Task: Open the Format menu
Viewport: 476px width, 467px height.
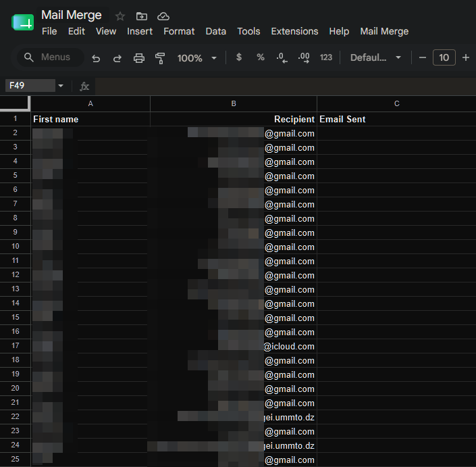Action: click(x=179, y=31)
